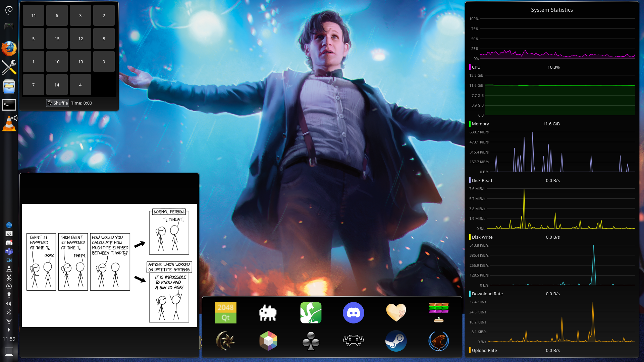The height and width of the screenshot is (362, 644).
Task: Launch the green dragon app icon
Action: (311, 312)
